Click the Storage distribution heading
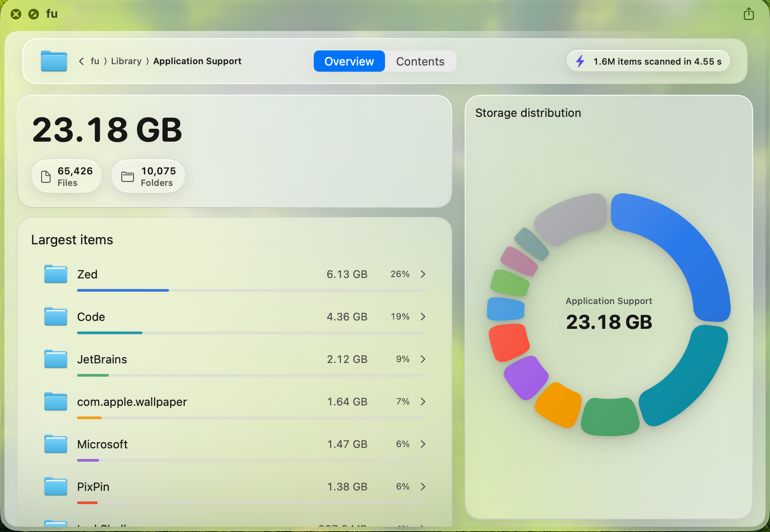 (528, 113)
